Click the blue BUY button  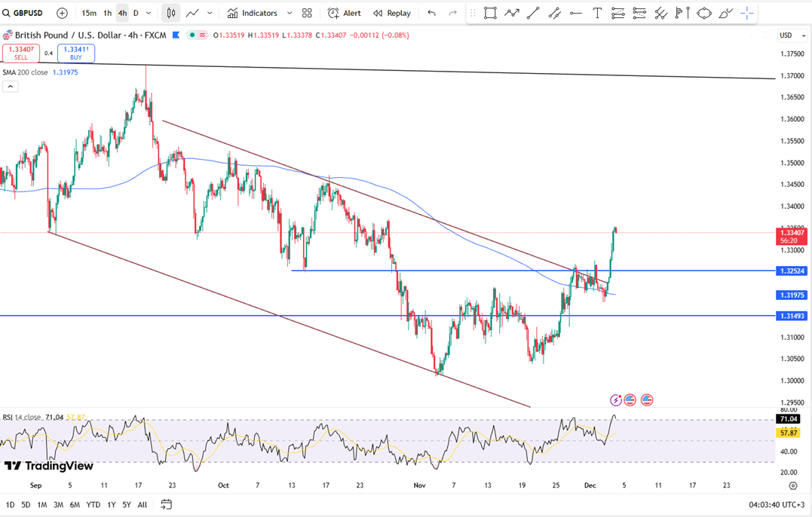tap(76, 53)
